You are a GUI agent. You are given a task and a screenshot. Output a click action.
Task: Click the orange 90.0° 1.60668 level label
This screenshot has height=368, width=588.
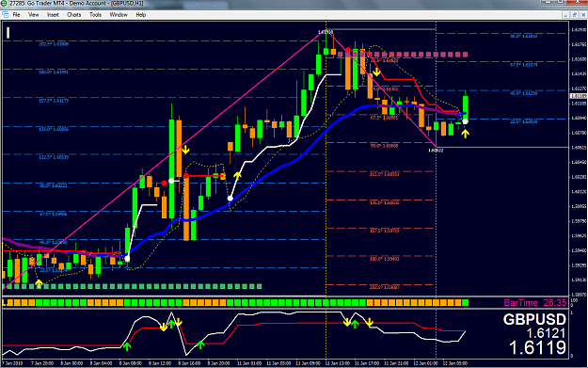click(x=384, y=146)
